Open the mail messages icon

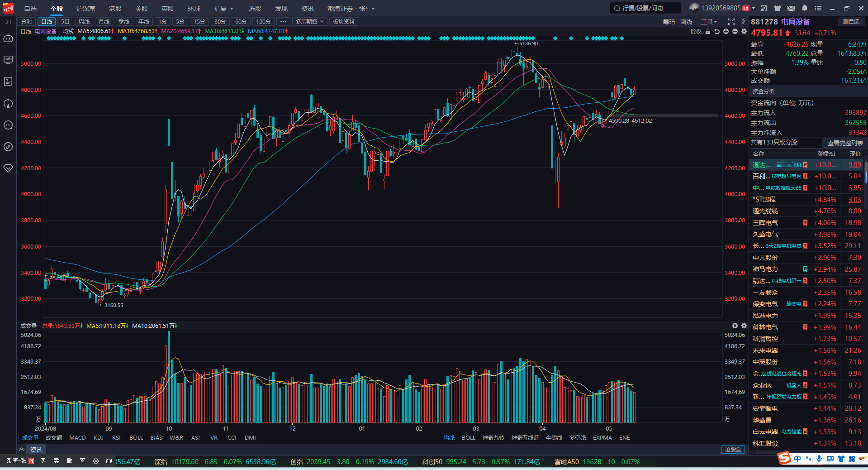791,8
